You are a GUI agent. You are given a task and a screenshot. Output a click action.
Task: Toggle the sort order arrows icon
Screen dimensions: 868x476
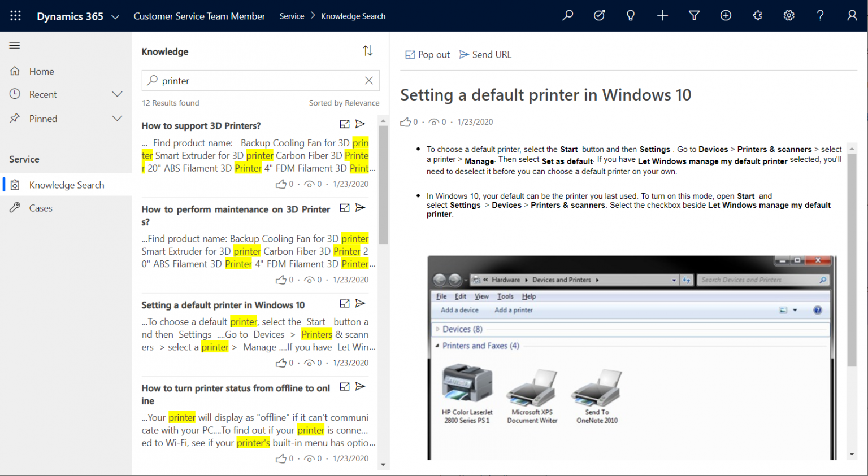(x=368, y=51)
